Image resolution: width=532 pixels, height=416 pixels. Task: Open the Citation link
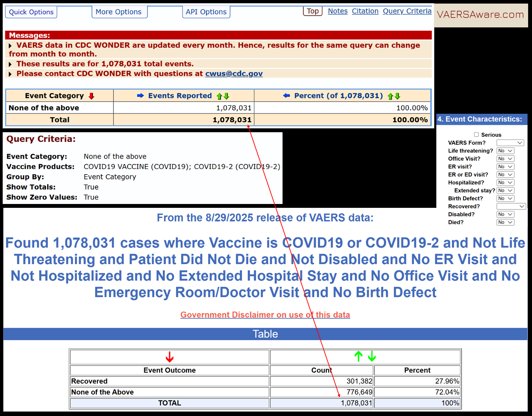point(365,11)
